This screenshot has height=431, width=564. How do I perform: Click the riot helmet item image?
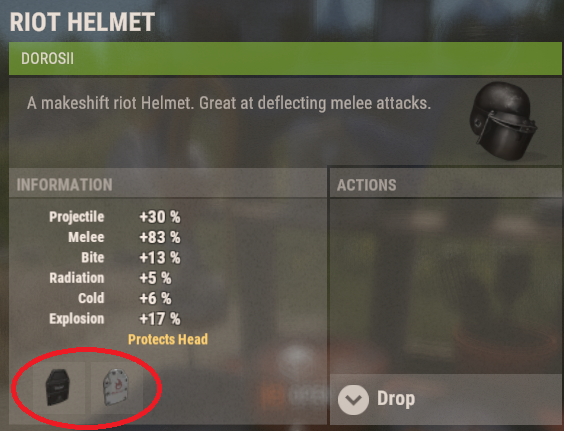click(x=503, y=121)
